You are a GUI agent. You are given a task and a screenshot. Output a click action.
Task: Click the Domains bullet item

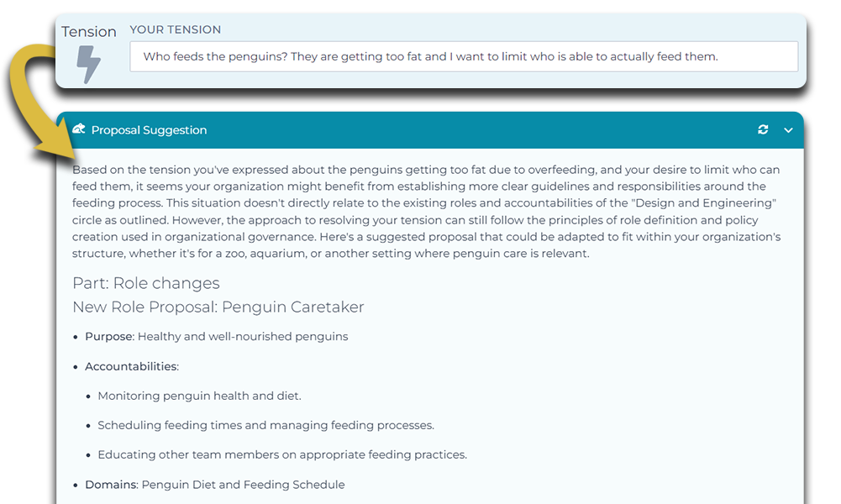click(214, 485)
